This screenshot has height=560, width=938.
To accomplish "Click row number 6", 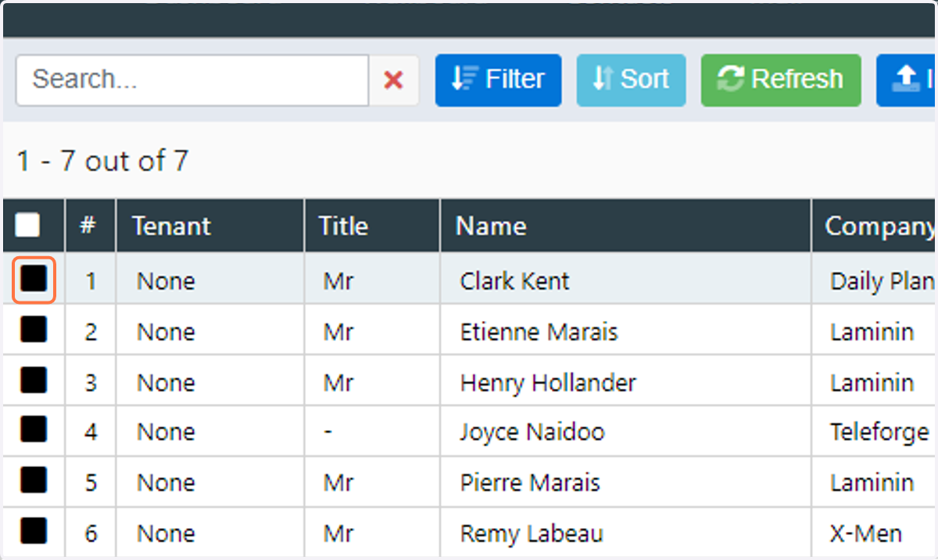I will (91, 533).
